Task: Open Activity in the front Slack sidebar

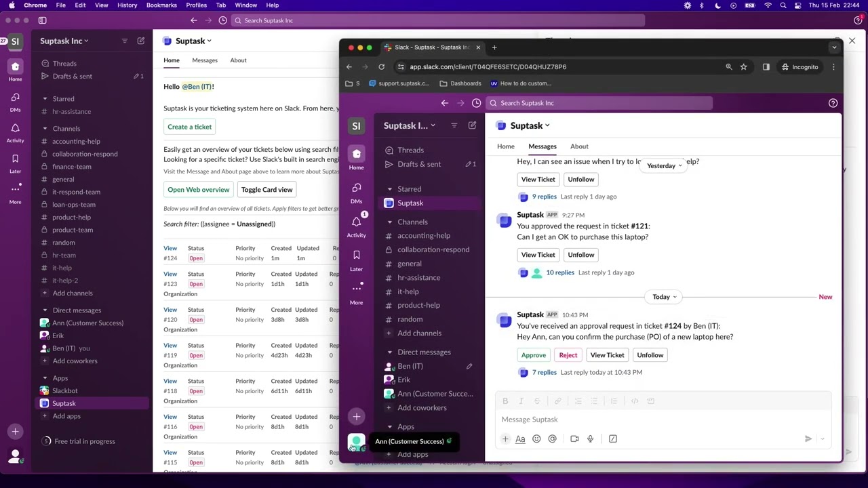Action: click(x=356, y=226)
